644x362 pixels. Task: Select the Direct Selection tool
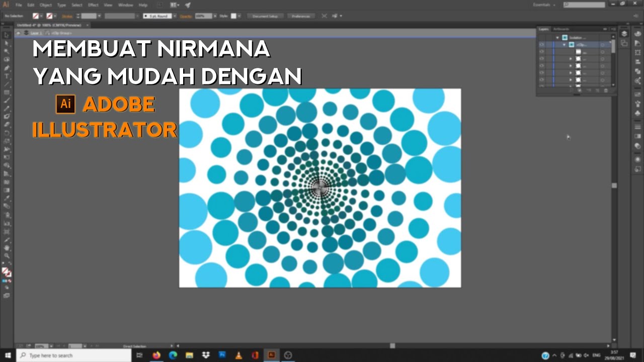point(7,43)
